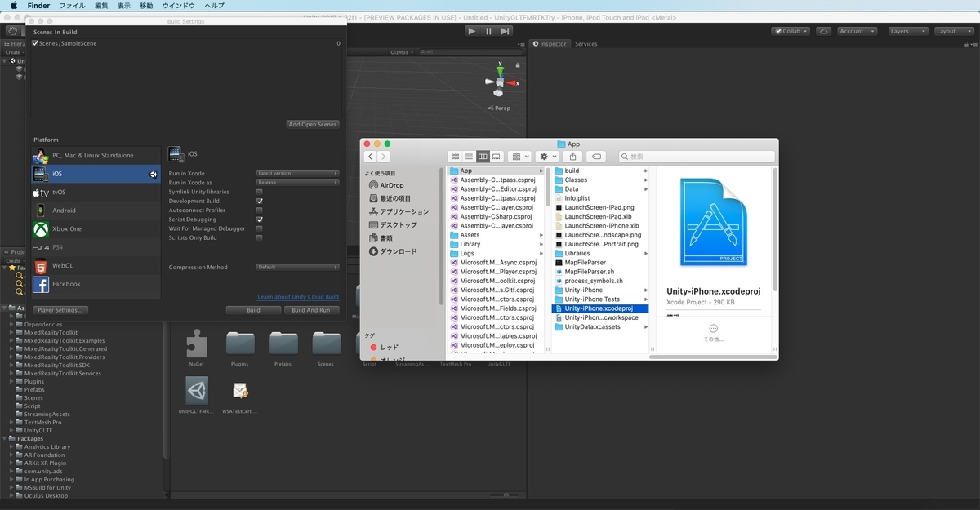Open the 表示 menu
This screenshot has width=980, height=510.
123,6
